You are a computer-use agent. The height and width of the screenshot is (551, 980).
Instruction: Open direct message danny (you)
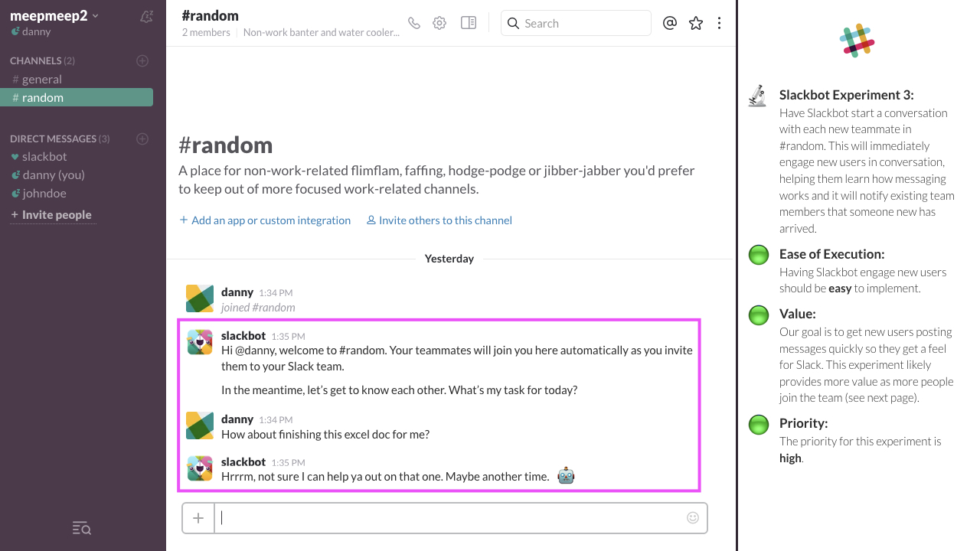tap(54, 174)
